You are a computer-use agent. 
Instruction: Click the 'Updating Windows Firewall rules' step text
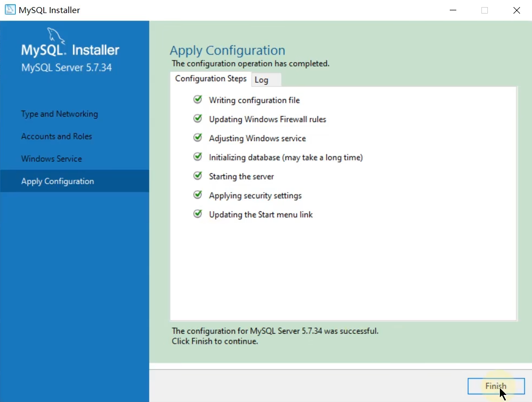[x=268, y=119]
